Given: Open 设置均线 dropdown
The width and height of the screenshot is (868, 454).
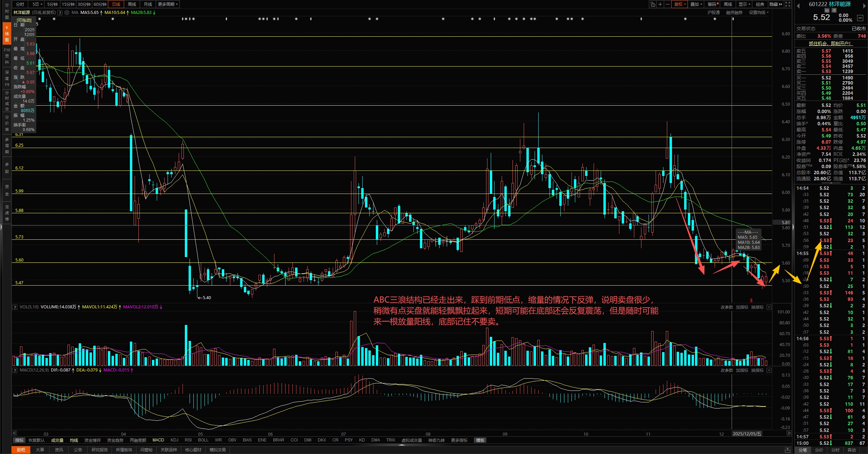Looking at the screenshot, I should 758,13.
